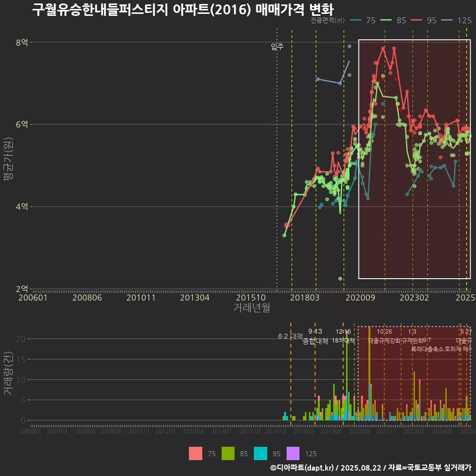476x476 pixels.
Task: Click the 6·27 policy marker label
Action: [466, 332]
